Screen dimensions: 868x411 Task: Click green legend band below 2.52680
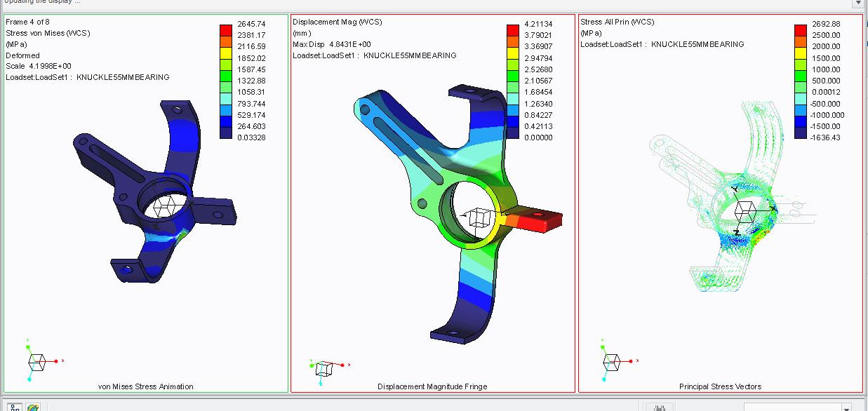513,76
